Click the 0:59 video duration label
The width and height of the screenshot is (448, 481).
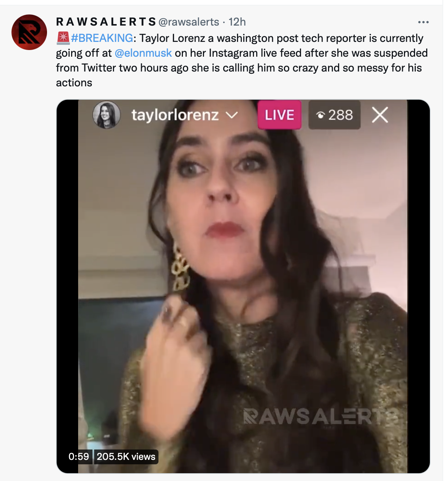(79, 457)
